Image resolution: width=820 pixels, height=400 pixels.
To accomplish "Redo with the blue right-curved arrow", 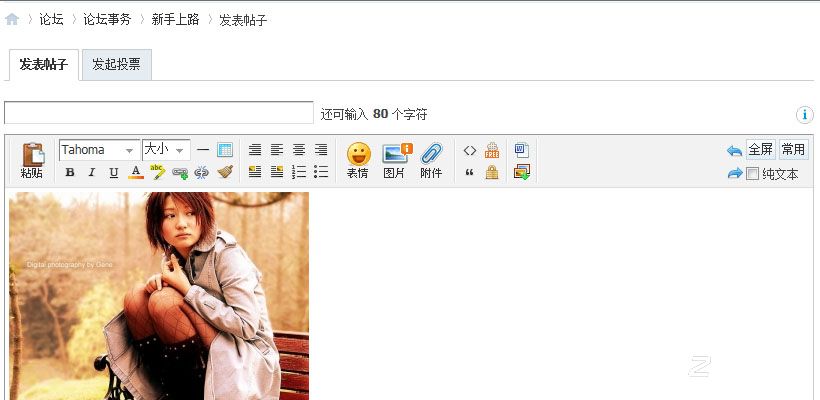I will [x=734, y=173].
